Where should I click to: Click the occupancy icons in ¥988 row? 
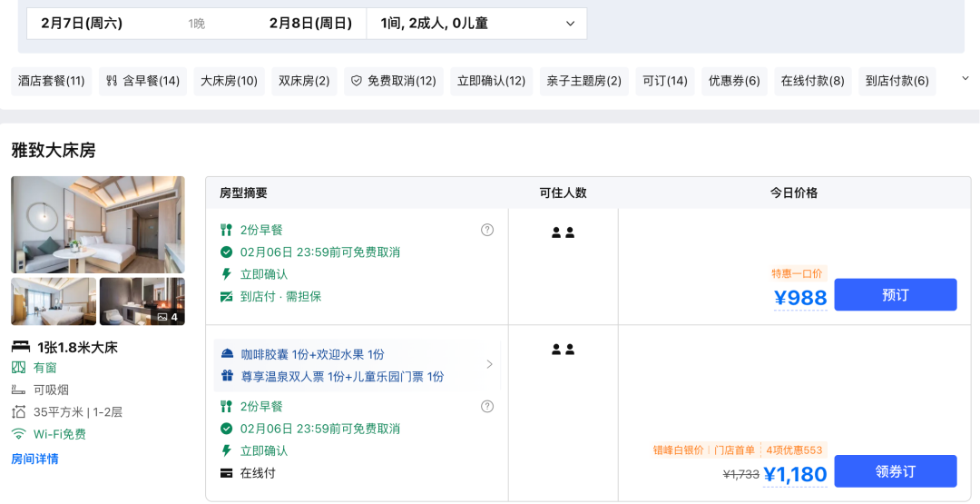point(563,232)
